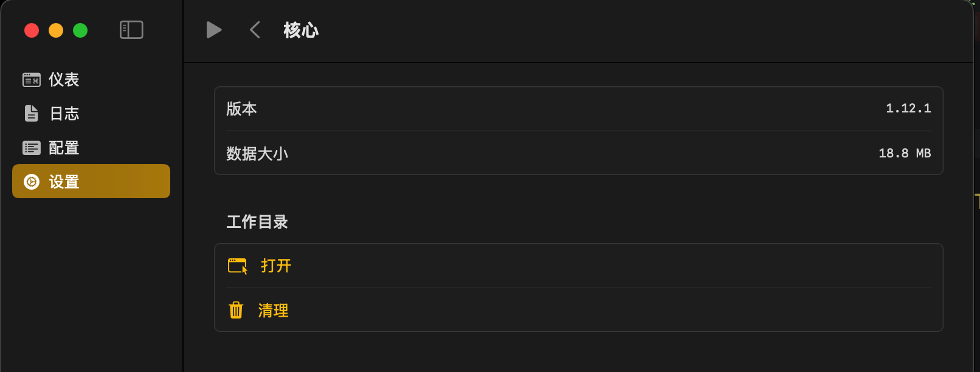This screenshot has width=980, height=372.
Task: Click the 核心 page title
Action: (x=301, y=30)
